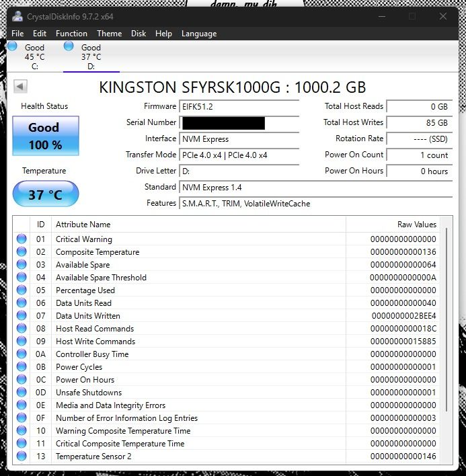Viewport: 466px width, 476px height.
Task: Click status orb for Available Spare Threshold row
Action: tap(22, 277)
